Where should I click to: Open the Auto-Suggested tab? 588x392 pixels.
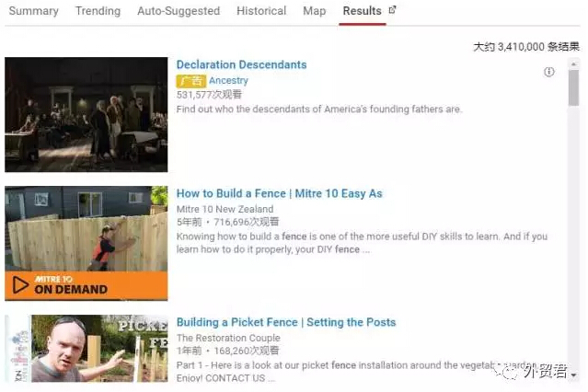(x=179, y=11)
